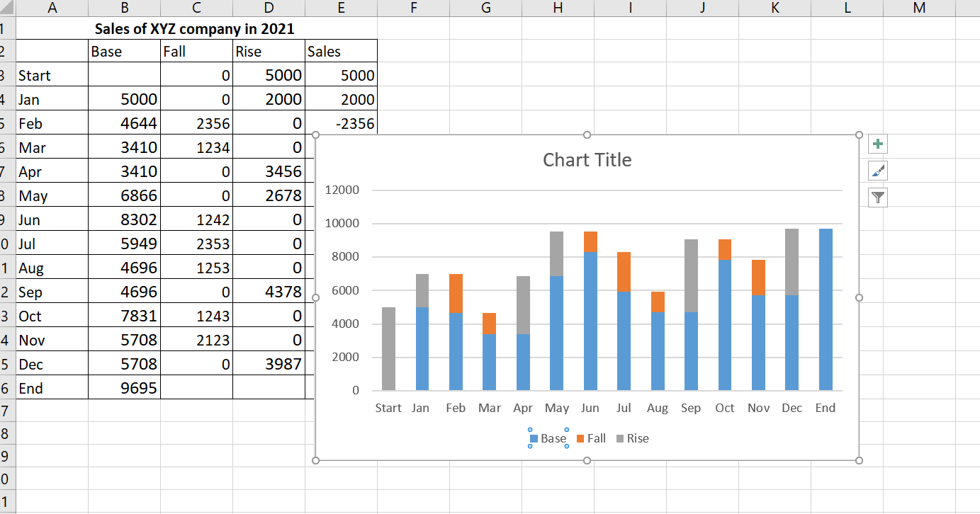Select column H header
The width and height of the screenshot is (980, 514).
558,8
